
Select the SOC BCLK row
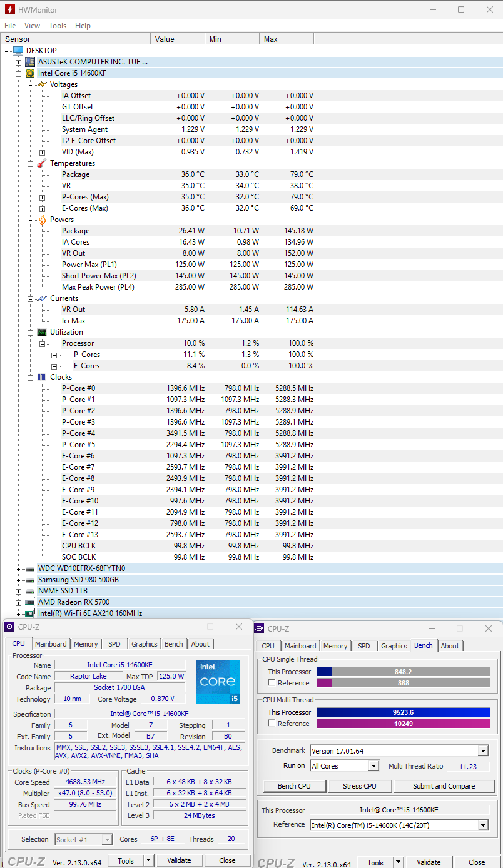click(251, 557)
